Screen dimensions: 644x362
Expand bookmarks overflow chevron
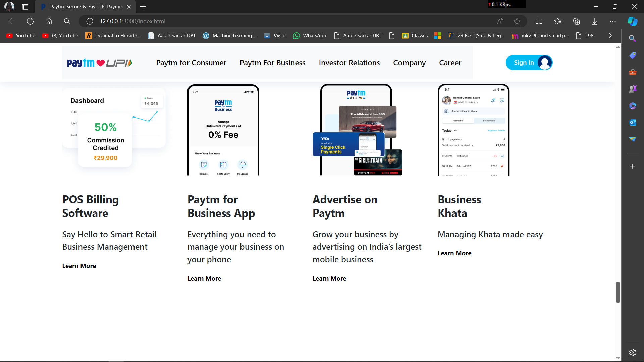coord(610,36)
